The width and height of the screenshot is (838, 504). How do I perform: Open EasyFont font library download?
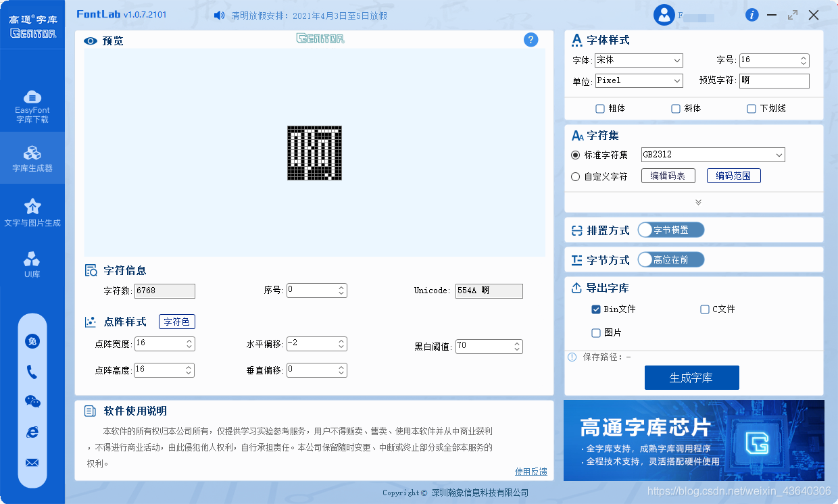[32, 106]
